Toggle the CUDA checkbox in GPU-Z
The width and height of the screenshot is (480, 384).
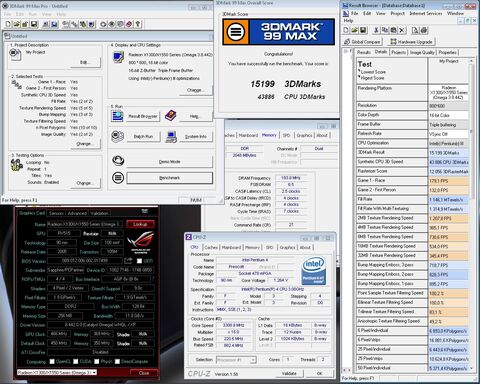click(76, 362)
